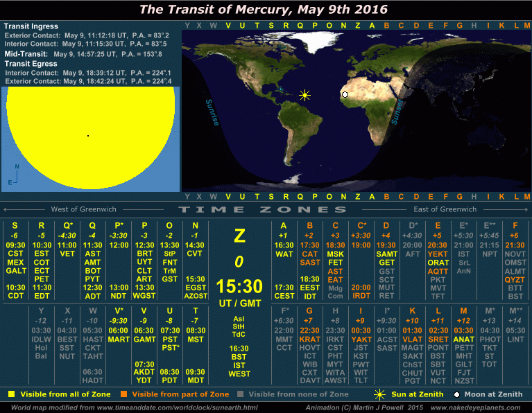Select the 15:30 UT / GMT central time
The image size is (532, 413).
coord(239,286)
